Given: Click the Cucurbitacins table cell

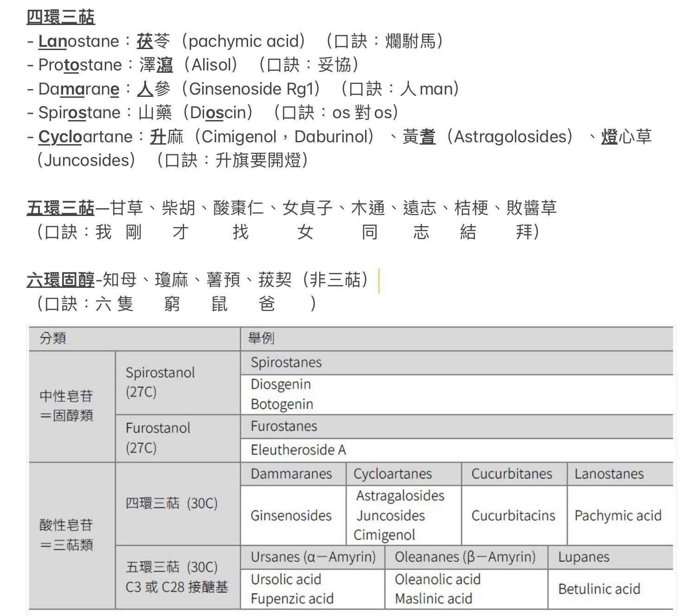Looking at the screenshot, I should [513, 515].
